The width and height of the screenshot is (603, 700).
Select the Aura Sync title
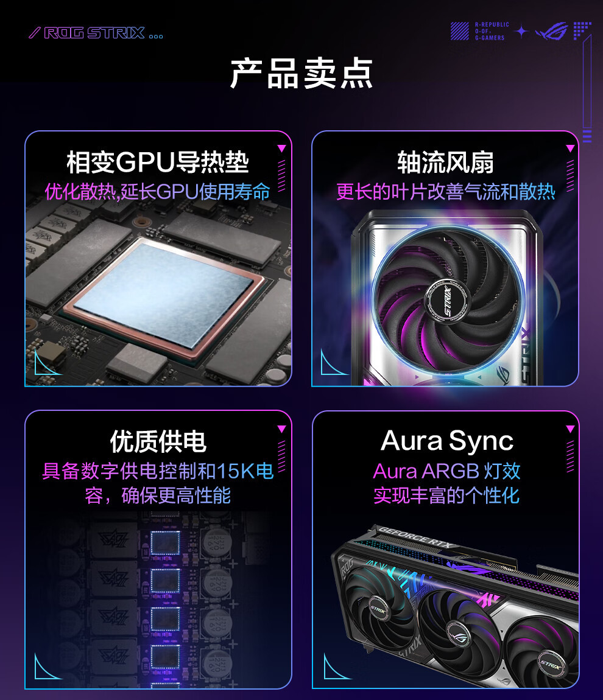[447, 441]
